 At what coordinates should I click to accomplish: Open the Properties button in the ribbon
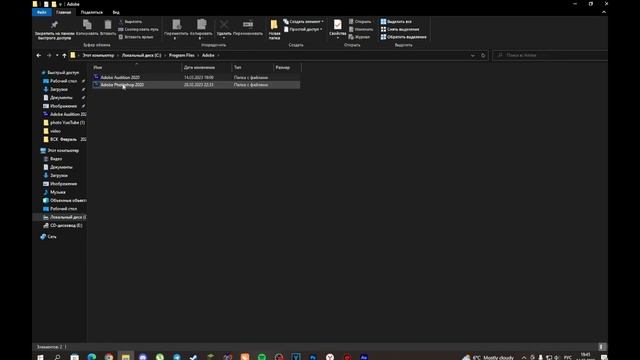tap(338, 29)
